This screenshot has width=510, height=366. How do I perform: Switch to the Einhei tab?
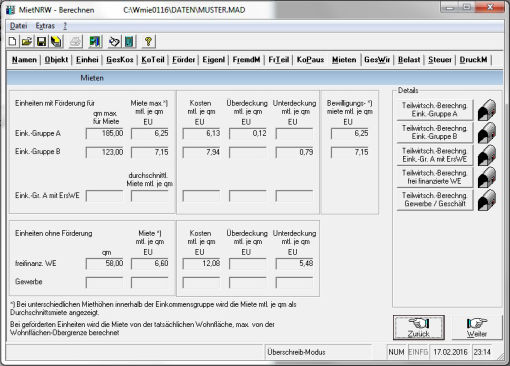[87, 60]
